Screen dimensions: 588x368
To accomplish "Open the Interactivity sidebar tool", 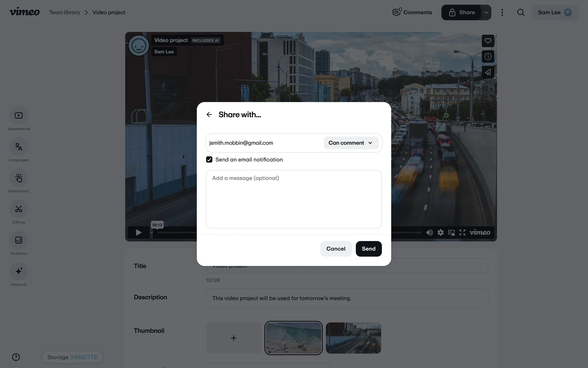I will click(19, 178).
